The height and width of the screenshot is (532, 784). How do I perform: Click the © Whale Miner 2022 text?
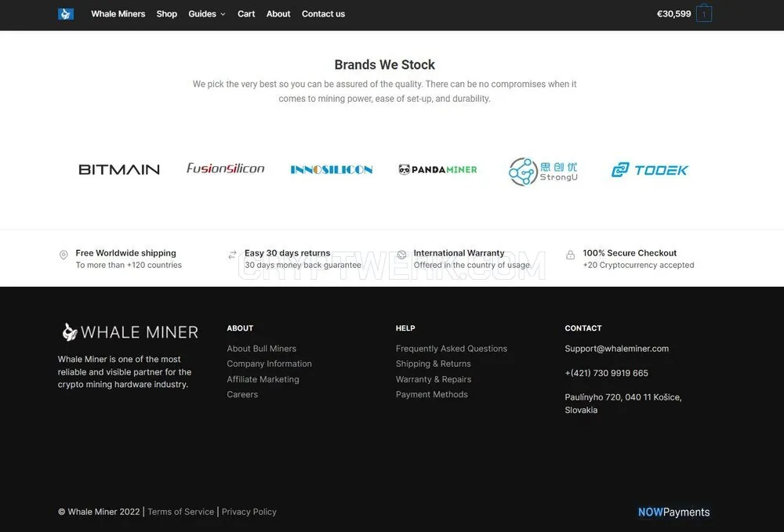99,512
